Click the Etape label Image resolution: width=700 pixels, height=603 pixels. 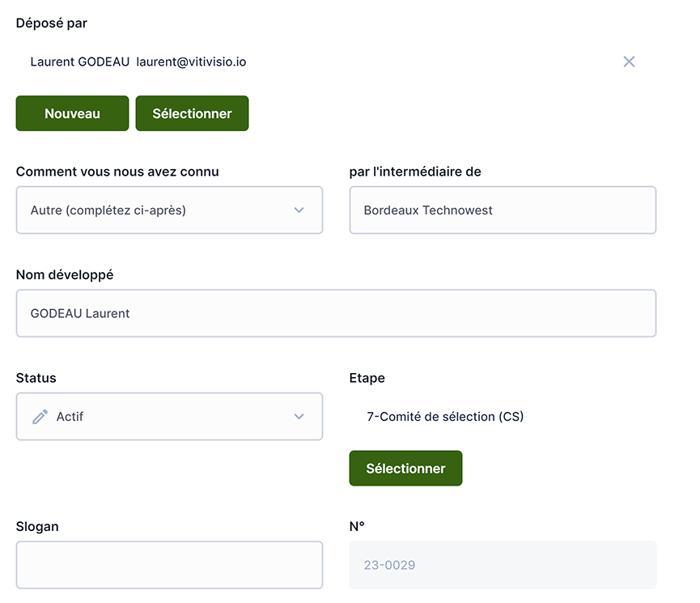(x=367, y=378)
